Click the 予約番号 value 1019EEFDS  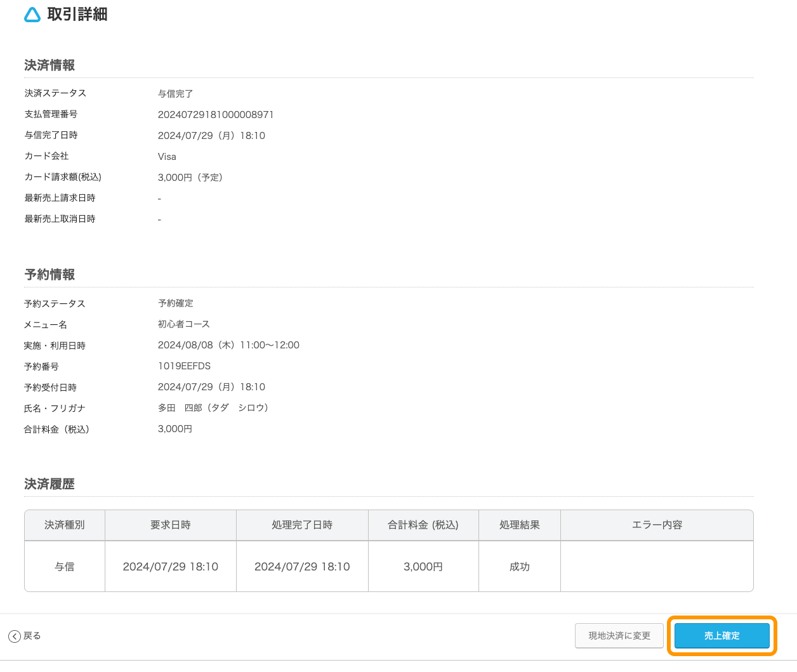coord(184,366)
